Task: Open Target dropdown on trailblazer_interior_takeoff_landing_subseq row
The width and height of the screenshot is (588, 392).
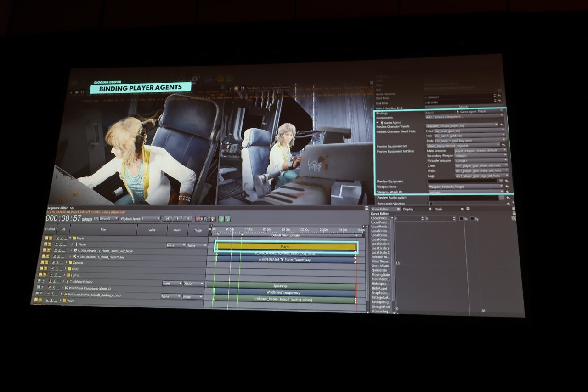Action: click(192, 297)
